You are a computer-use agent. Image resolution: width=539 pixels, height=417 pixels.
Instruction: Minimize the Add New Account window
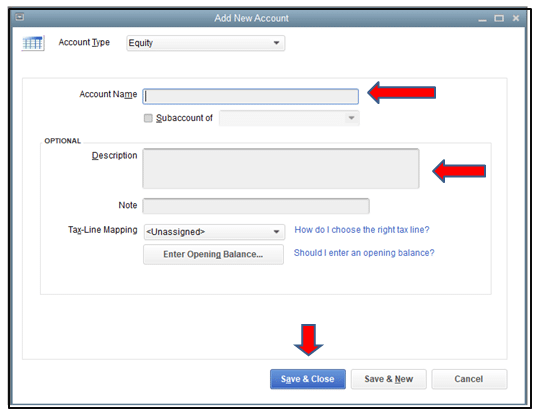click(x=482, y=19)
